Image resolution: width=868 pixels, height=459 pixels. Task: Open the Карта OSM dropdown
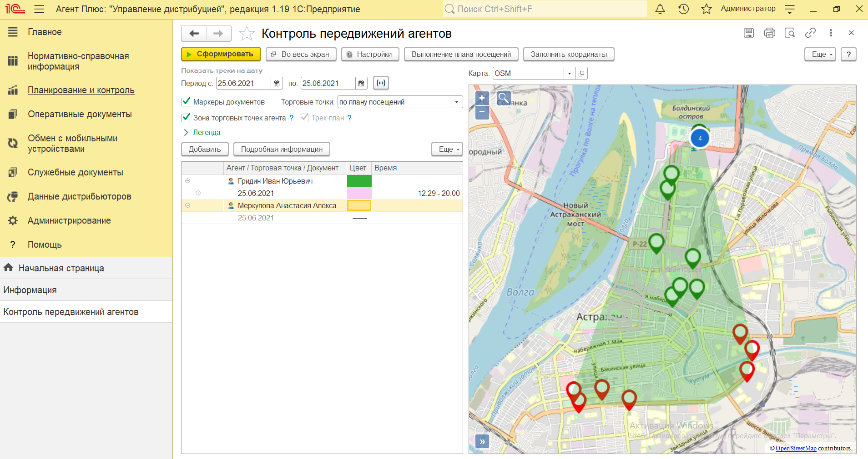tap(570, 73)
